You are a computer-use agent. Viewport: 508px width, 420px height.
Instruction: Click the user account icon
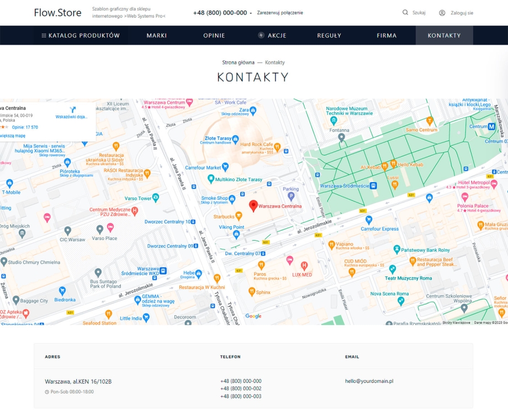pyautogui.click(x=442, y=13)
